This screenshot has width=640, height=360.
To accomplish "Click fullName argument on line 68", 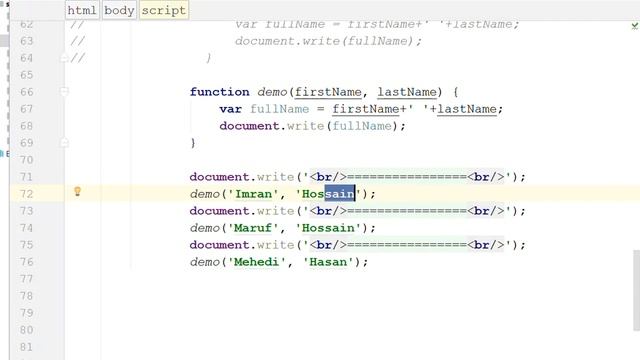I will pyautogui.click(x=362, y=126).
